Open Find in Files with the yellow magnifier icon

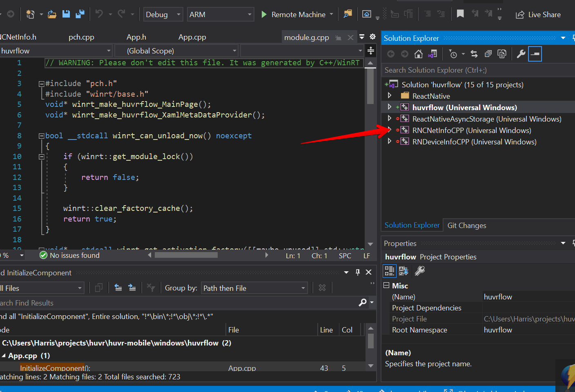coord(348,14)
